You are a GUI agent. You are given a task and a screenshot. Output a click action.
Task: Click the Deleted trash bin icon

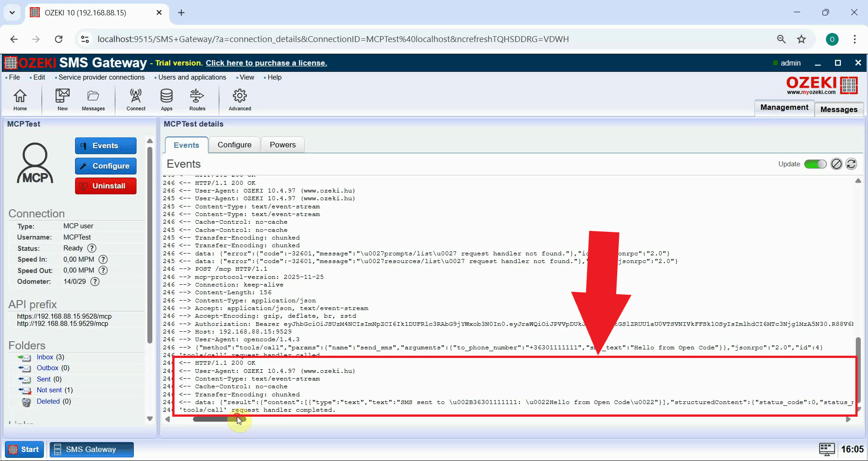(26, 402)
